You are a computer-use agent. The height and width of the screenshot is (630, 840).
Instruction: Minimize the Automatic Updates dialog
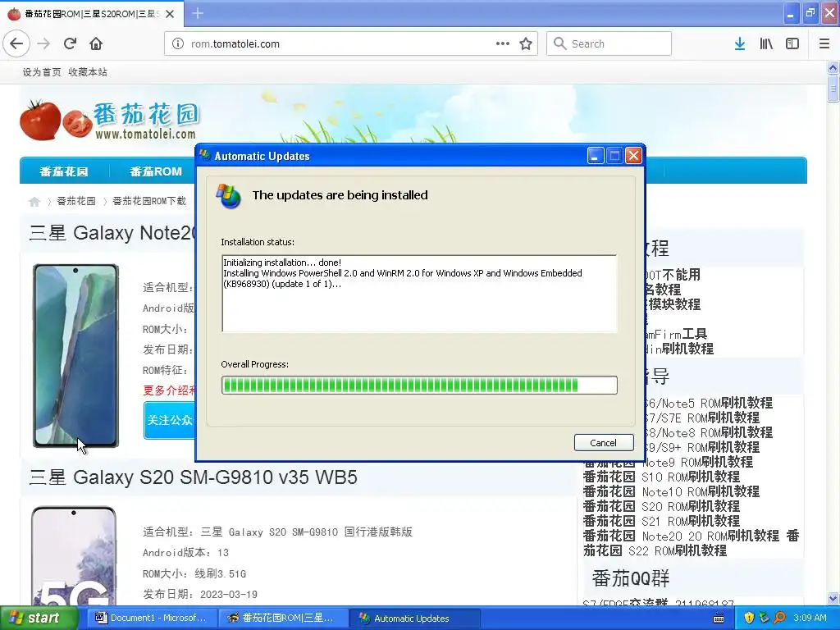[x=596, y=156]
